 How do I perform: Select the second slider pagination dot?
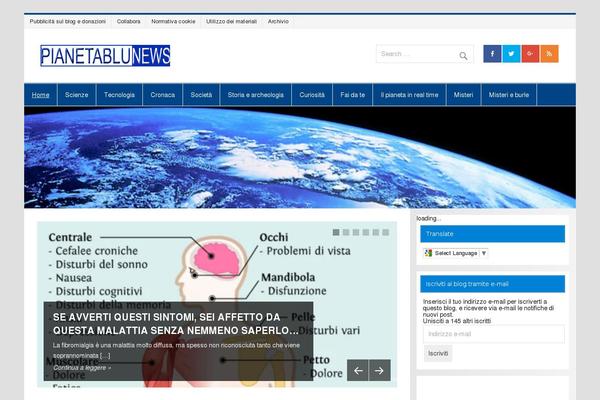pyautogui.click(x=346, y=232)
